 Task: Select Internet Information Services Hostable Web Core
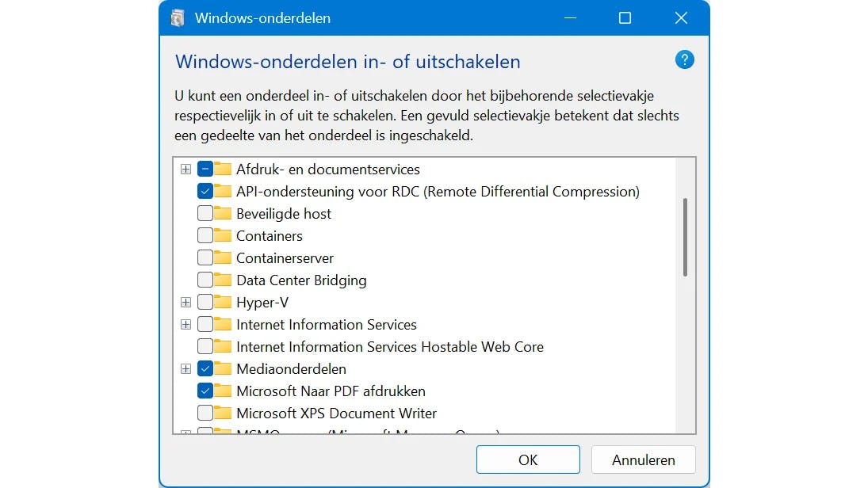[389, 346]
